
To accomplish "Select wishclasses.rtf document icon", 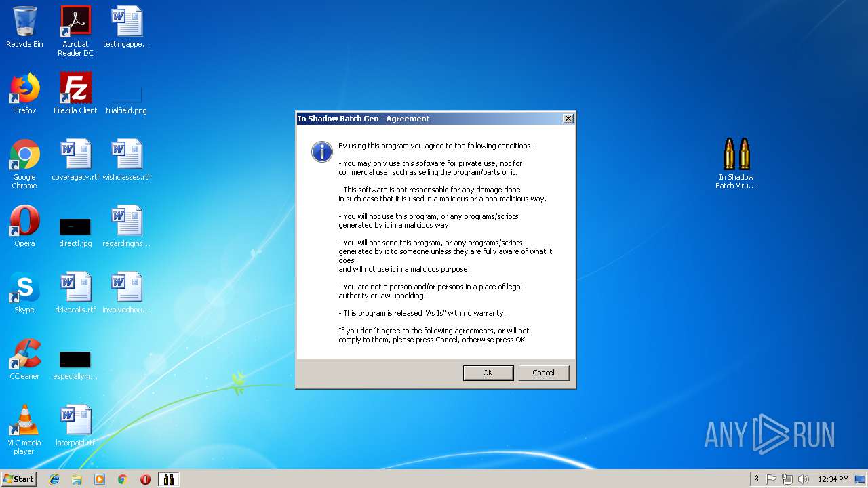I will tap(126, 160).
